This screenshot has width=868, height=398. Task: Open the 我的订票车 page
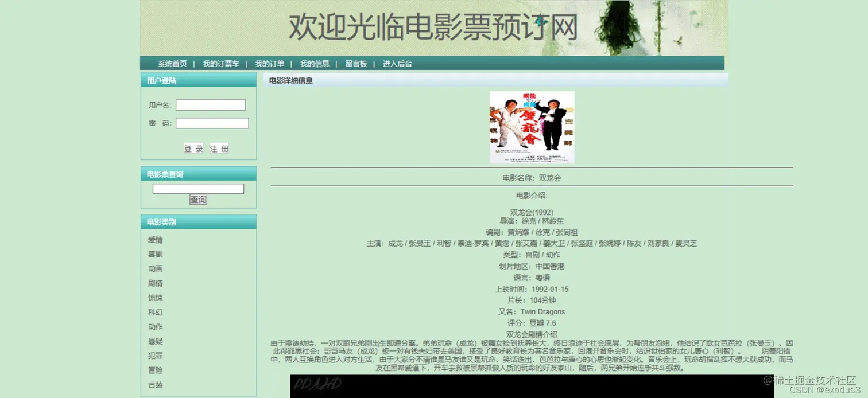[x=221, y=64]
